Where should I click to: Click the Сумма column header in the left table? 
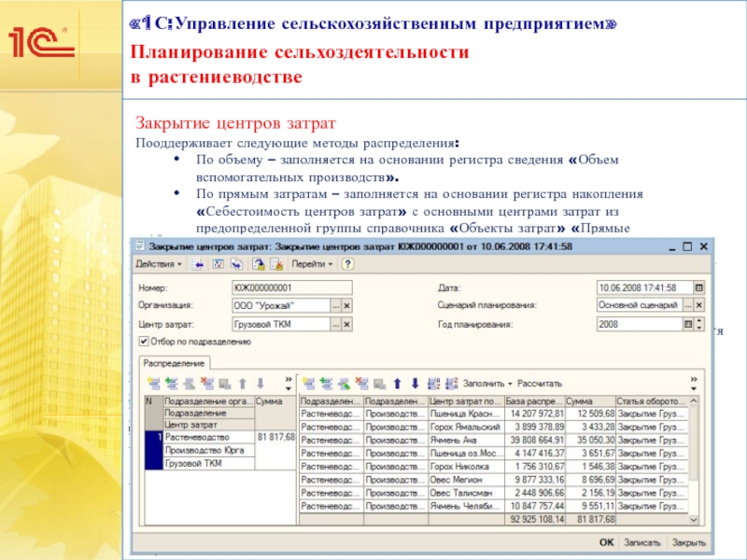point(275,401)
